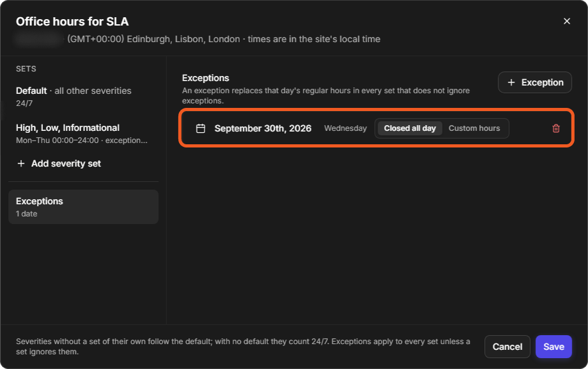Click the Wednesday label in exception row
Viewport: 588px width, 369px height.
(x=345, y=128)
